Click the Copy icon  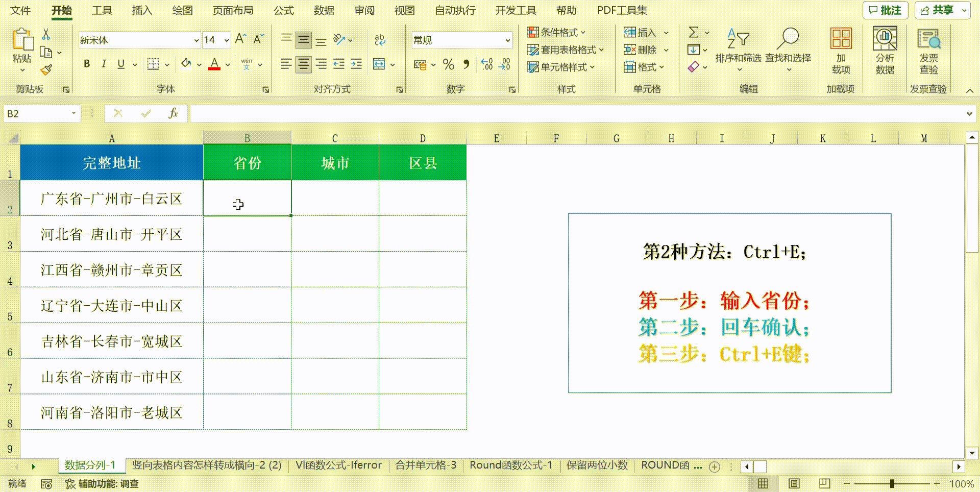pos(46,52)
